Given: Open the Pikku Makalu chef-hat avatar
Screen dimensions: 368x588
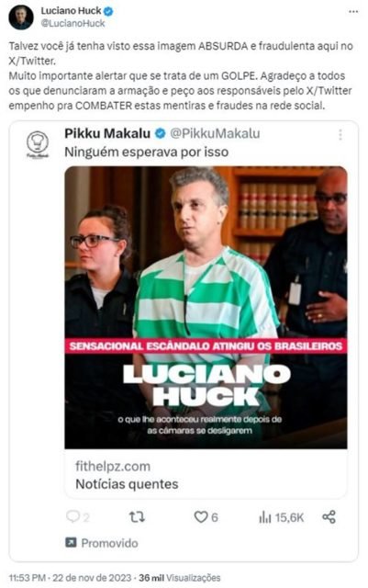Looking at the screenshot, I should tap(38, 144).
